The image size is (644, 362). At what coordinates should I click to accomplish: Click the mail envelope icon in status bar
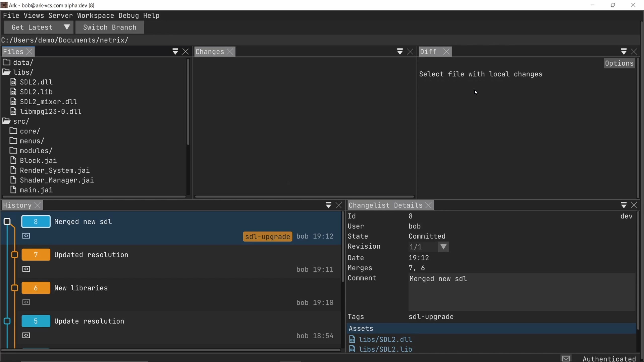(566, 358)
